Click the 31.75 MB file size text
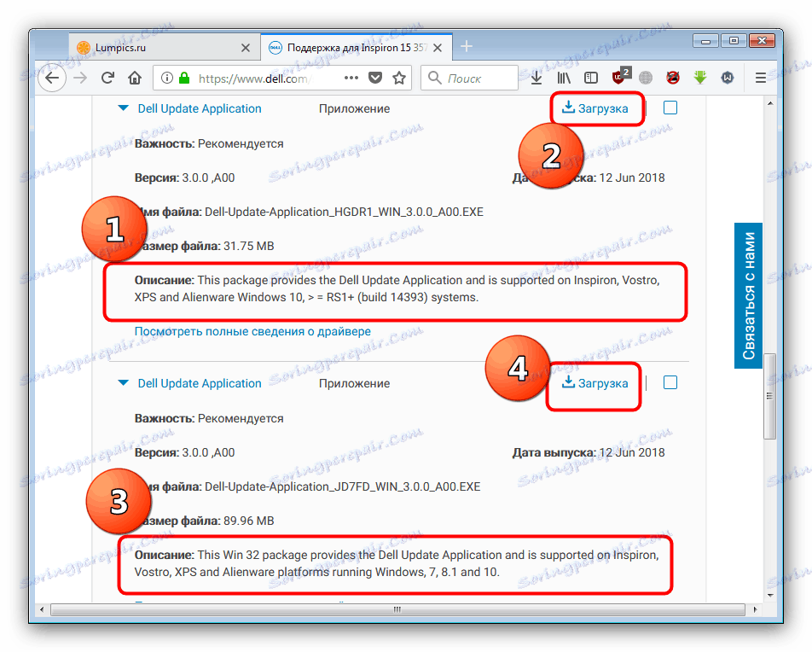The height and width of the screenshot is (652, 812). pos(248,246)
